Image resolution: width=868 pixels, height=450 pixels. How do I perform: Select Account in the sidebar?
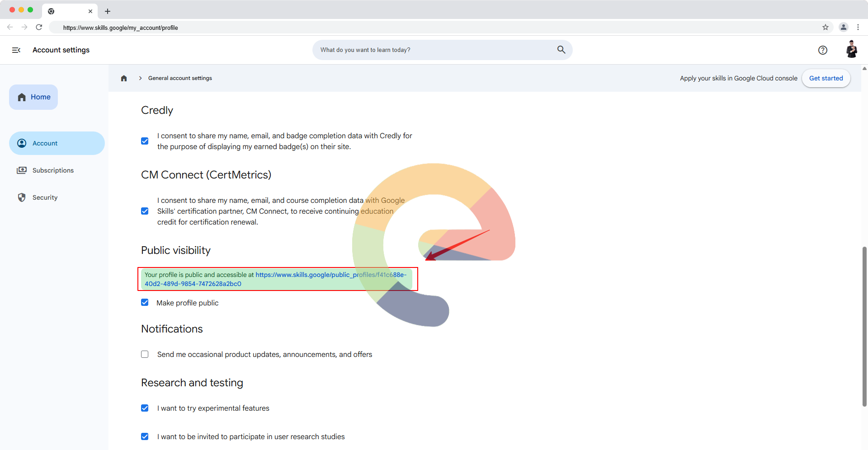point(57,143)
